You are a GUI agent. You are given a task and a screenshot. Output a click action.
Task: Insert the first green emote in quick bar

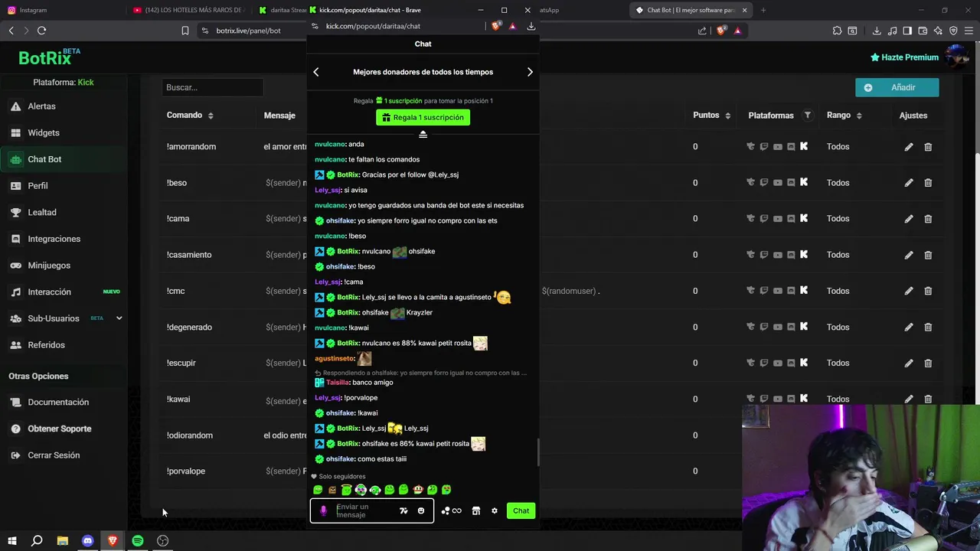[x=318, y=490]
